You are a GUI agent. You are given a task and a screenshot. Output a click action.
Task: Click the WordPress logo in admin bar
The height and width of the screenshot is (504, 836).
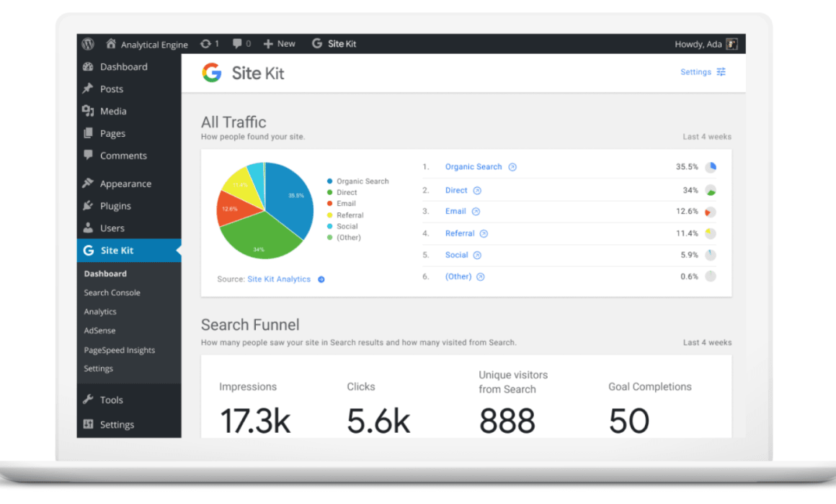tap(88, 44)
